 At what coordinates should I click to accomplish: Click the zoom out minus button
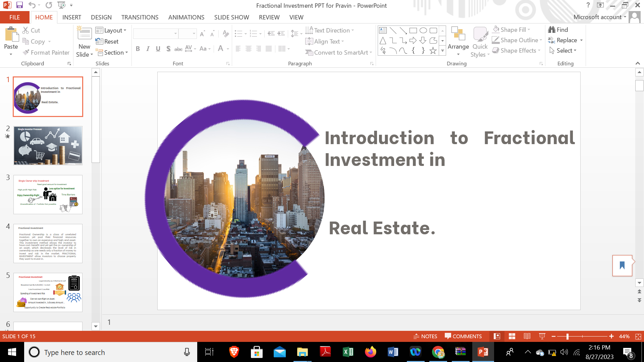553,336
